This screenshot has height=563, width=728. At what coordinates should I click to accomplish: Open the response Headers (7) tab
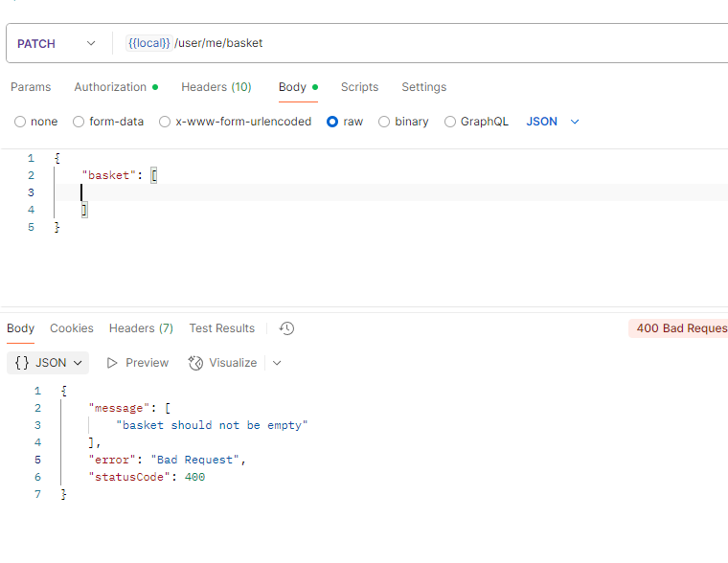point(141,328)
